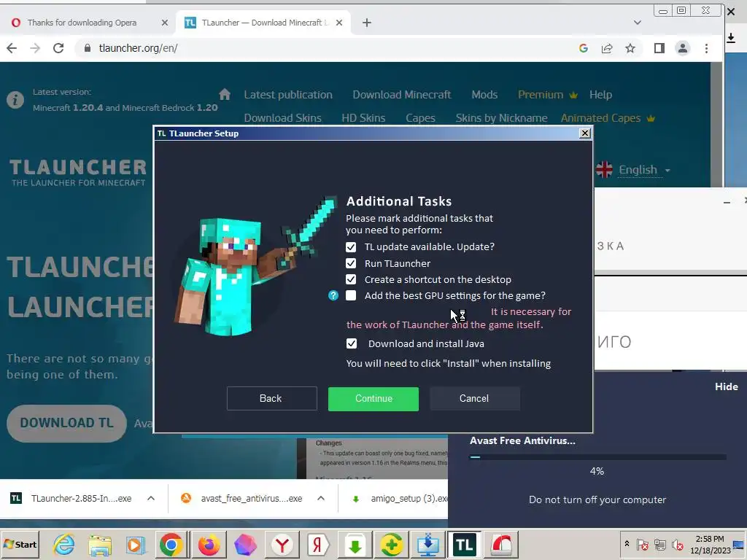The height and width of the screenshot is (560, 747).
Task: Go back in Chrome
Action: click(12, 48)
